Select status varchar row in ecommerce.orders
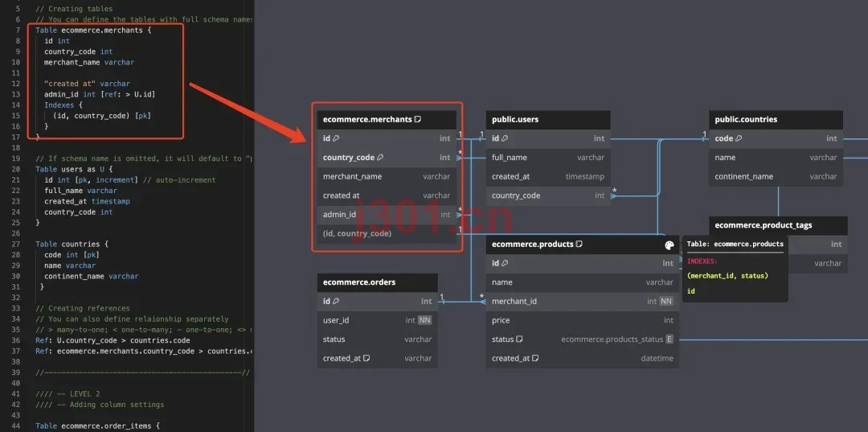This screenshot has height=432, width=868. click(x=377, y=339)
